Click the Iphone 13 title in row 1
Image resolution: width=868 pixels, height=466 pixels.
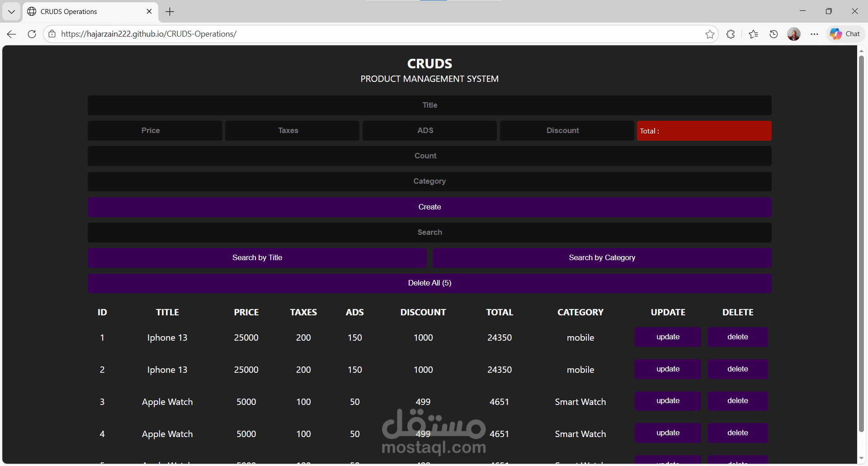pyautogui.click(x=167, y=338)
